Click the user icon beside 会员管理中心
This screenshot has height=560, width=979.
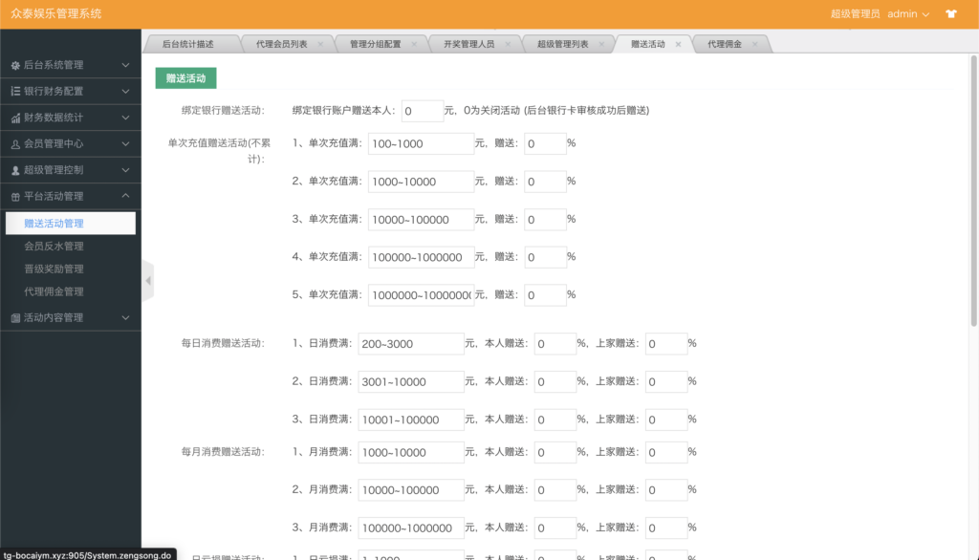pyautogui.click(x=15, y=143)
